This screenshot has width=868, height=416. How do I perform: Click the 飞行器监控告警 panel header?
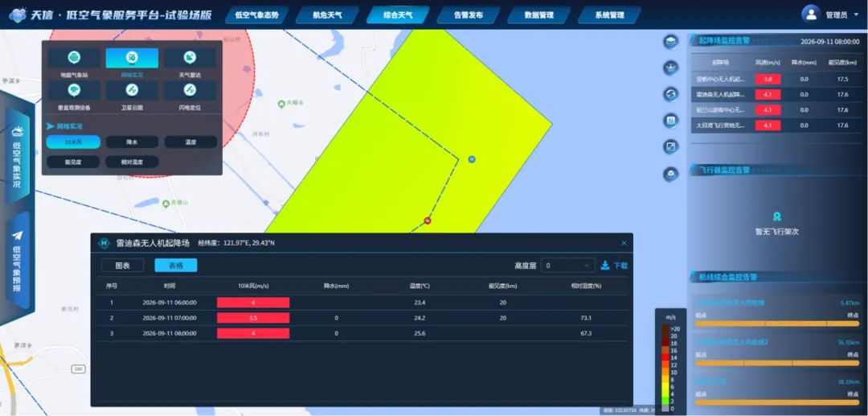pos(725,170)
